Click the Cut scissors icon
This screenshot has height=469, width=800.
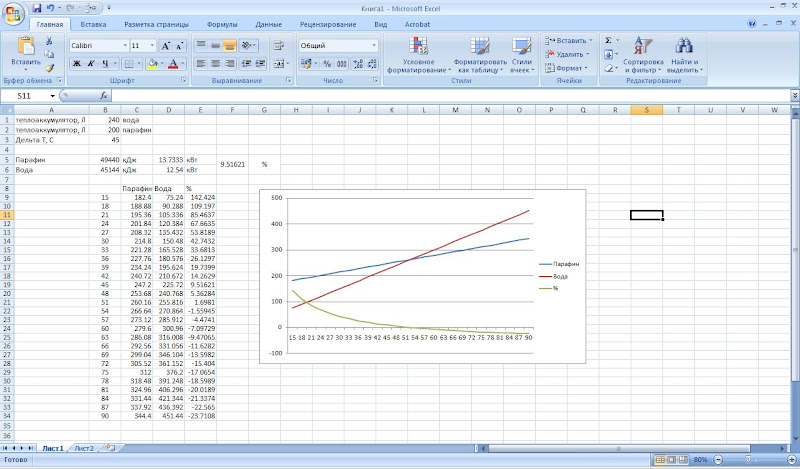49,41
